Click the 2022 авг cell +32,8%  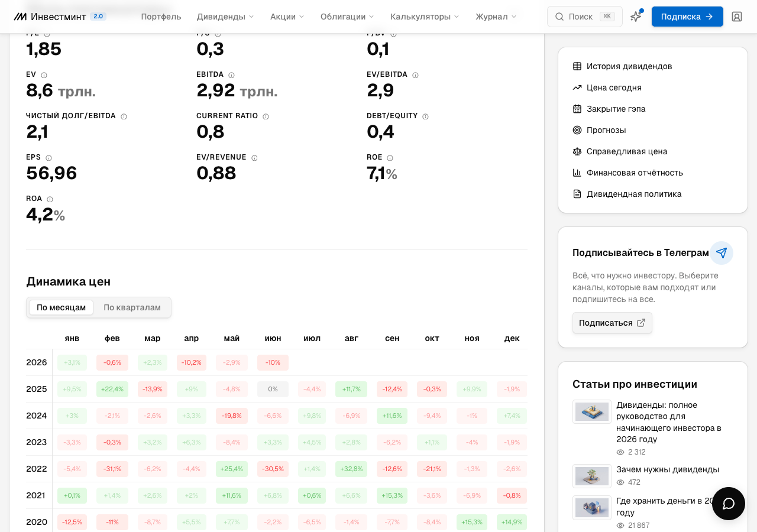point(351,469)
